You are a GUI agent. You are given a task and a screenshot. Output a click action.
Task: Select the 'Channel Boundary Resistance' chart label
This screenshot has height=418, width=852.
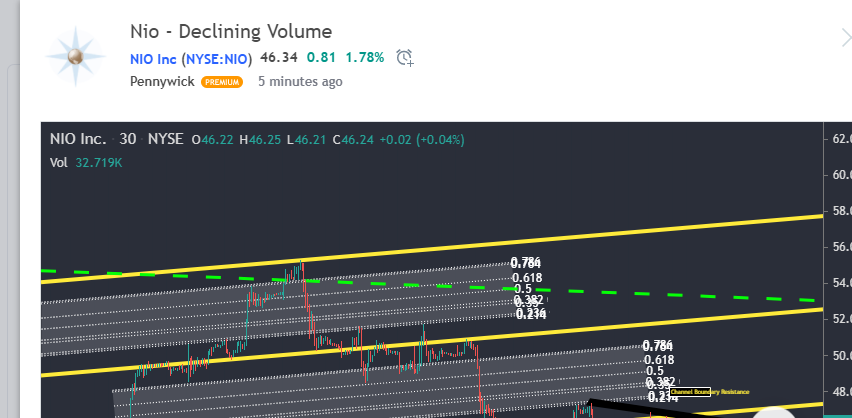point(710,392)
